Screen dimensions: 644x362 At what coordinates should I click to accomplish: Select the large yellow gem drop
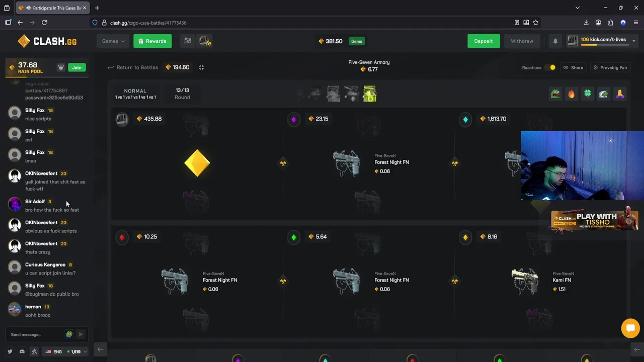tap(197, 163)
